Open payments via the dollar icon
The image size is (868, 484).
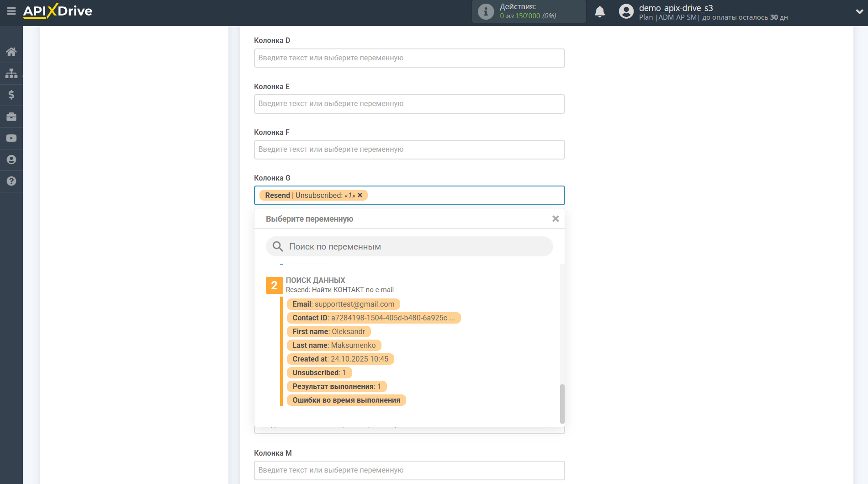pyautogui.click(x=11, y=95)
